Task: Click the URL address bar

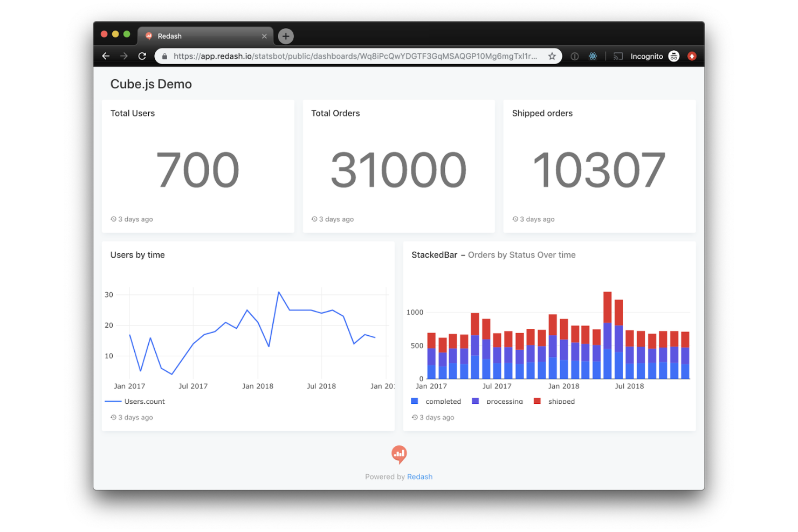Action: 355,56
